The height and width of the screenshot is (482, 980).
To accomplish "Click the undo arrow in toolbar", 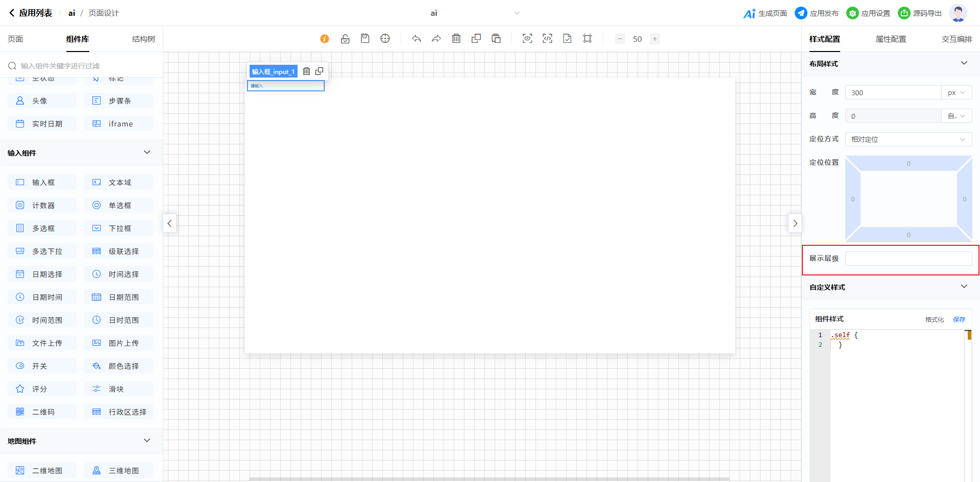I will [416, 39].
